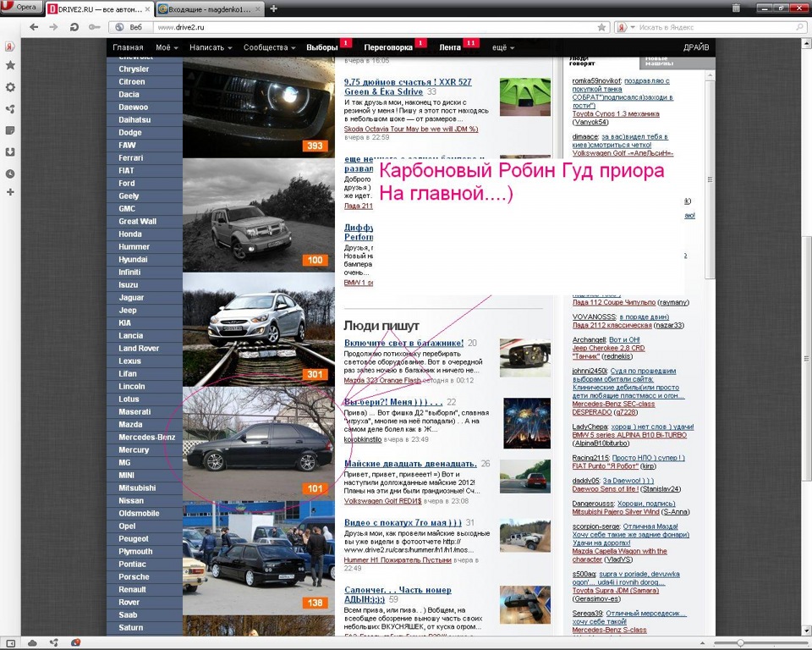Open Переговорка section
This screenshot has width=812, height=650.
(x=388, y=47)
